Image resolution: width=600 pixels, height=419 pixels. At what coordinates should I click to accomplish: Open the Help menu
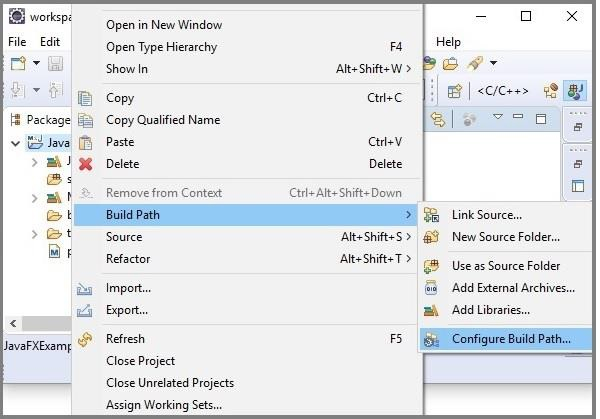[449, 42]
